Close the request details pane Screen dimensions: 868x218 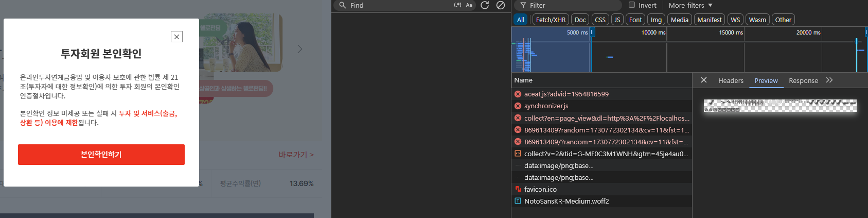coord(704,80)
